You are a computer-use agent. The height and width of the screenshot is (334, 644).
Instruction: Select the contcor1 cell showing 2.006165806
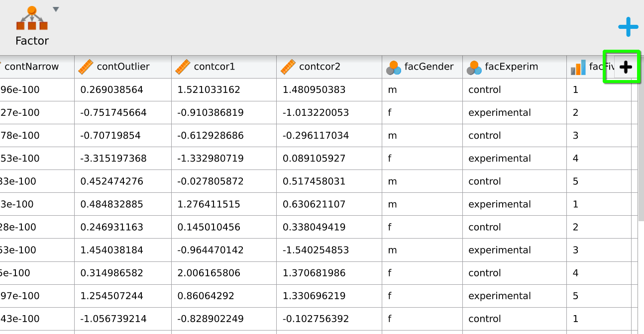pos(209,273)
